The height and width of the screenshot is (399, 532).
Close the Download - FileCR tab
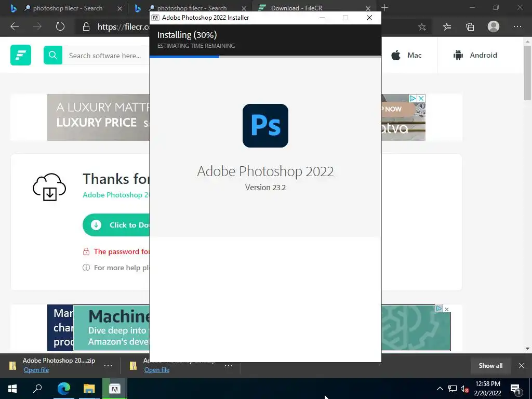coord(368,8)
